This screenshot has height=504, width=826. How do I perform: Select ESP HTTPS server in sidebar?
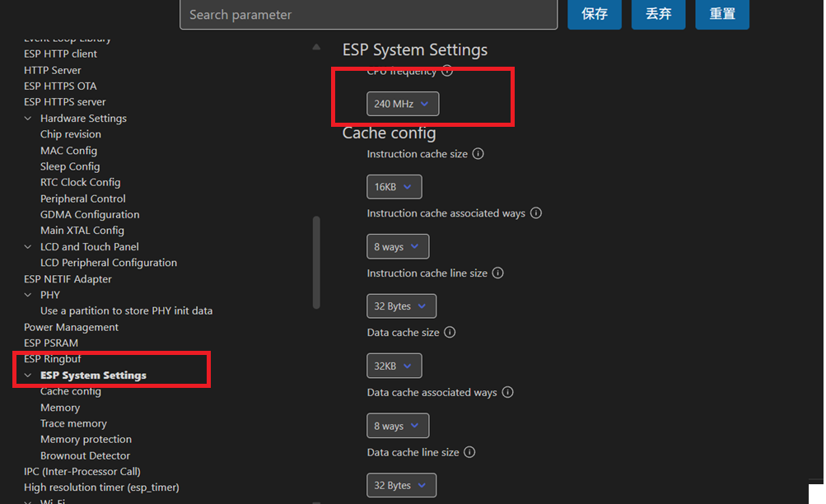(65, 101)
